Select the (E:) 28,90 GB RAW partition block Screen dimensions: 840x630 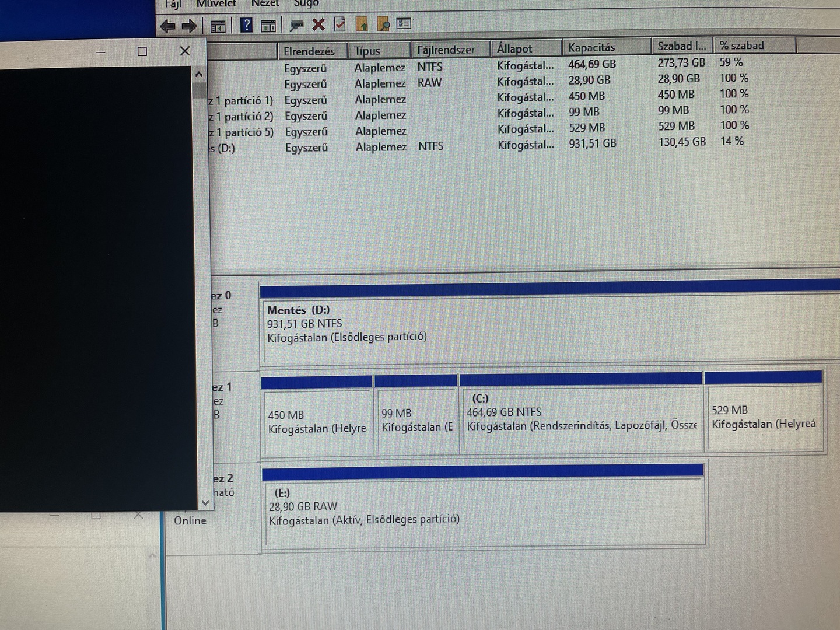pyautogui.click(x=484, y=506)
